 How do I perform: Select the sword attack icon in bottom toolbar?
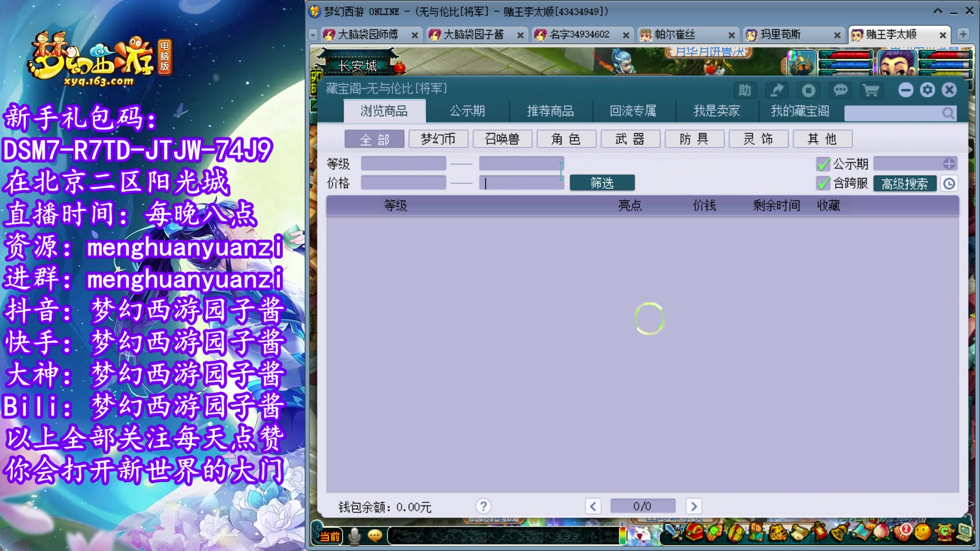(x=674, y=533)
